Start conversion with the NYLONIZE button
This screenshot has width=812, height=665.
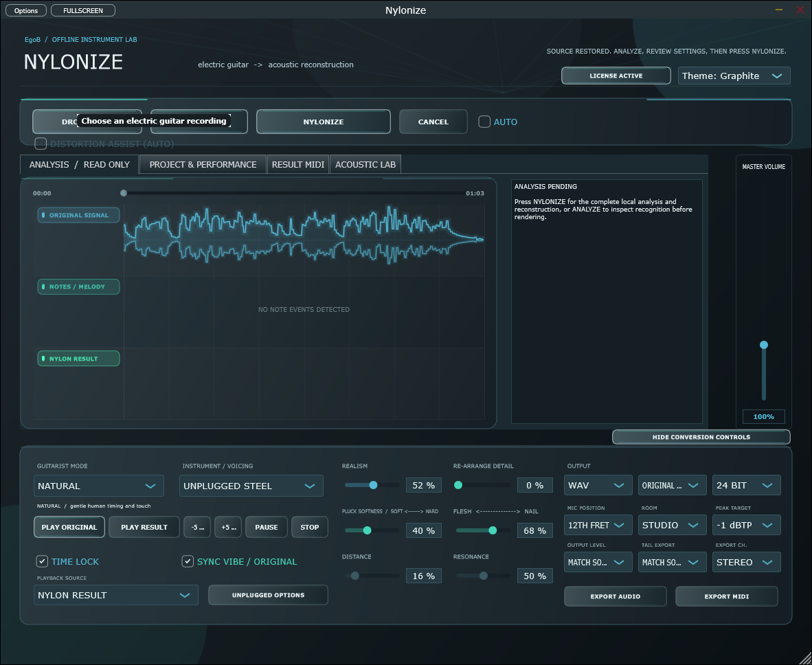(323, 122)
